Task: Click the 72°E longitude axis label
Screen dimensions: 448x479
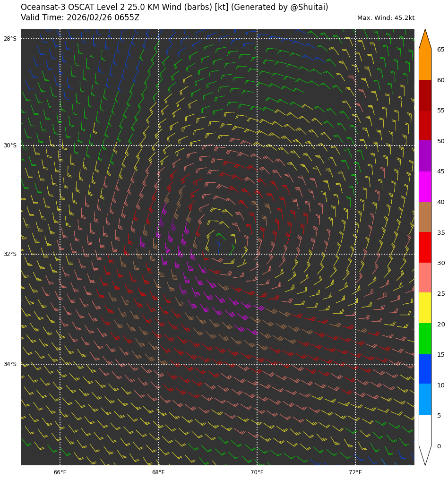Action: point(355,472)
